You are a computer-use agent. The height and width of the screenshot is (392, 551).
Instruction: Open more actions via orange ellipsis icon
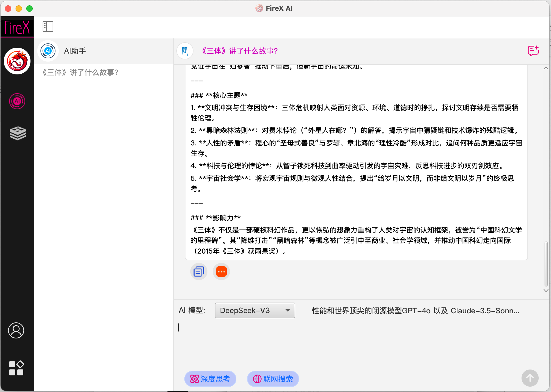tap(221, 271)
